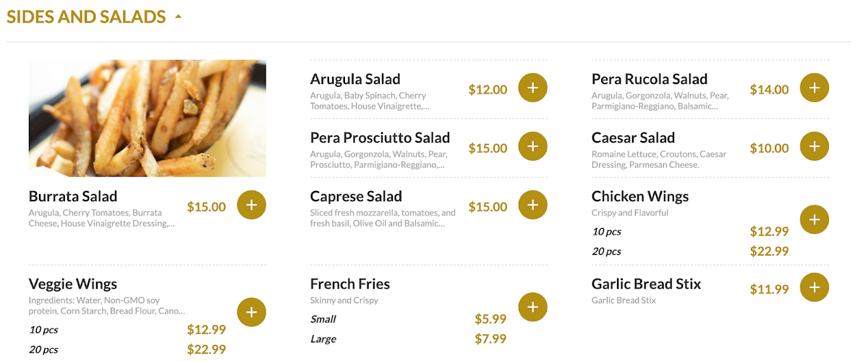
Task: Add Garlic Bread Stix with plus button
Action: (x=814, y=287)
